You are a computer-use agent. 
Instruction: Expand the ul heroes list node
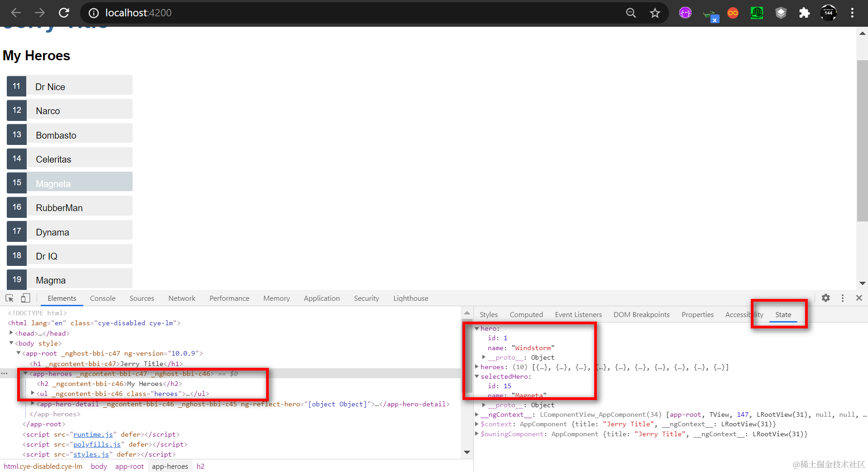33,393
